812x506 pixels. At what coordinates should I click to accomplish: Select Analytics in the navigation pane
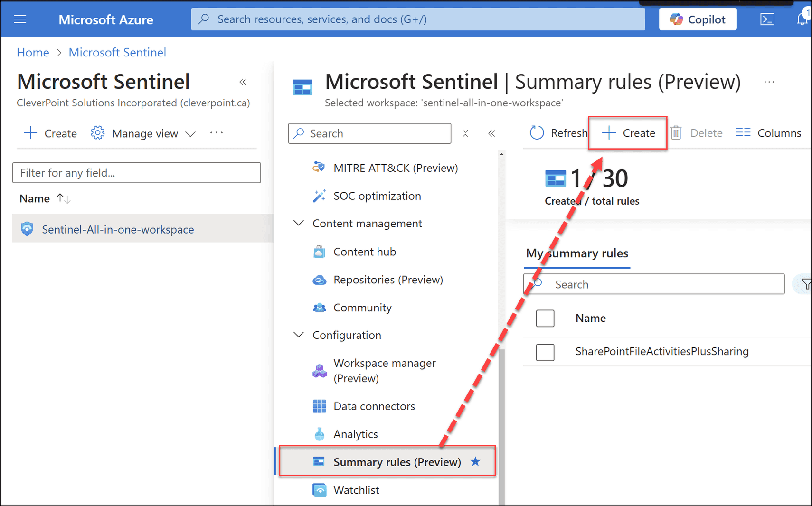pos(355,433)
